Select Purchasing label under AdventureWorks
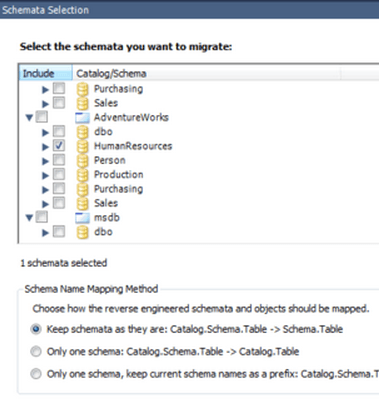This screenshot has width=379, height=401. 118,189
